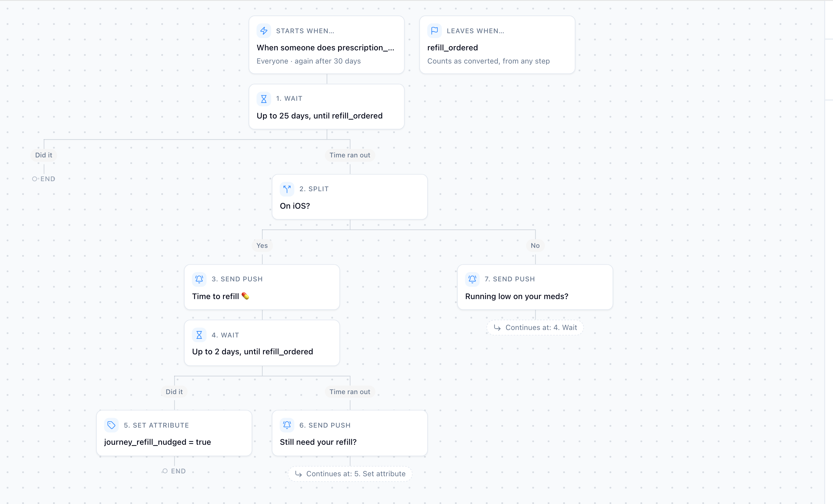Click the '7. SEND PUSH' step heading

tap(510, 279)
